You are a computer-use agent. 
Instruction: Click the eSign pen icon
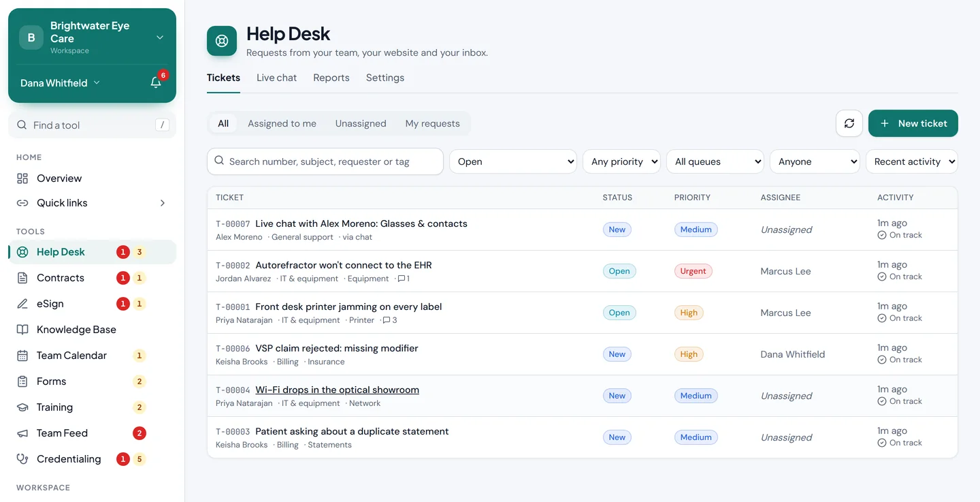pos(22,304)
